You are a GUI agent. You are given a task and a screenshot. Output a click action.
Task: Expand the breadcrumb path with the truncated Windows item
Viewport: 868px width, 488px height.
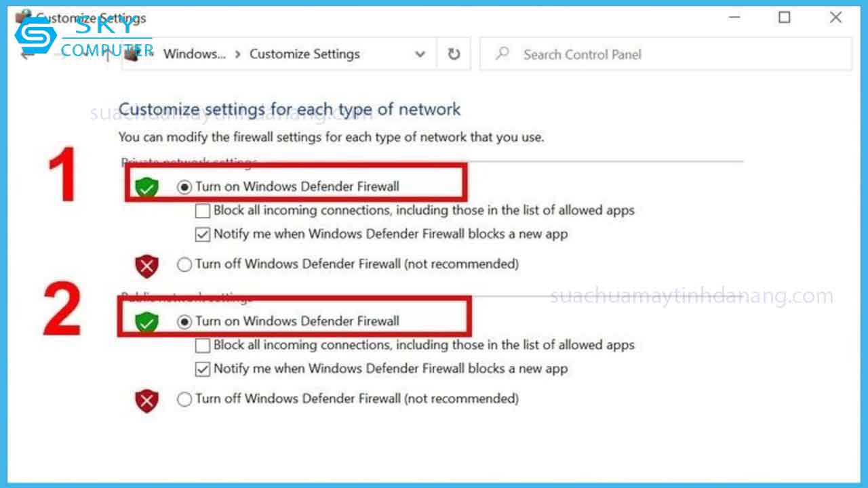(x=195, y=54)
